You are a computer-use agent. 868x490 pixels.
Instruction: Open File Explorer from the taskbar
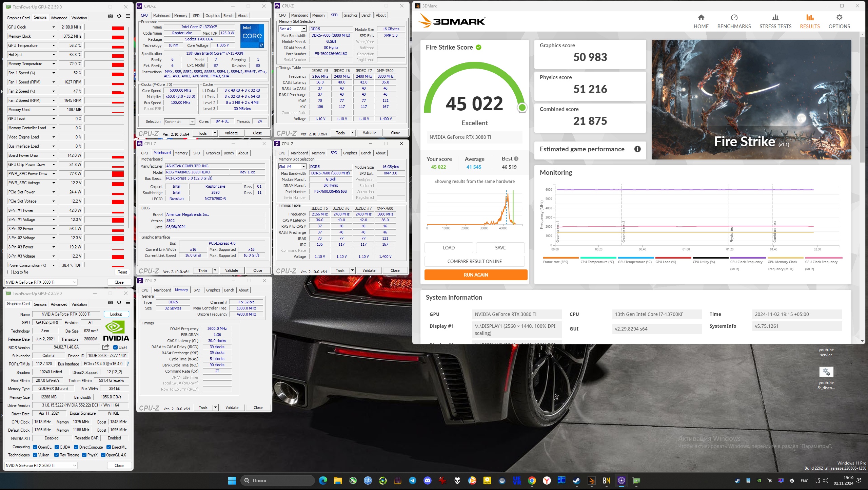click(338, 480)
